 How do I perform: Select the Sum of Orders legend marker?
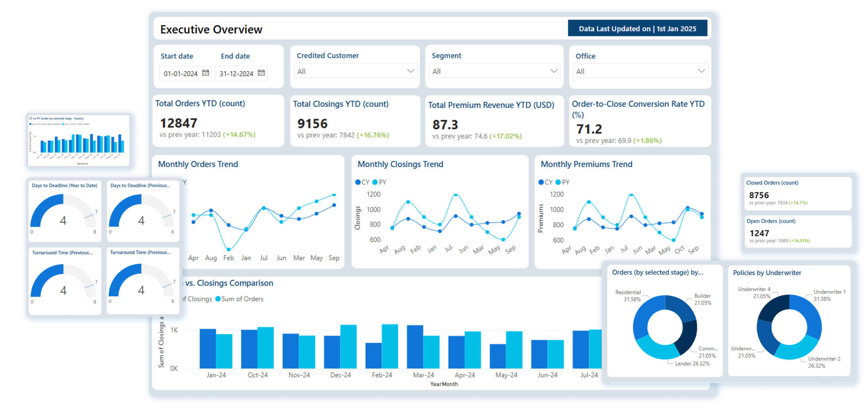(219, 299)
